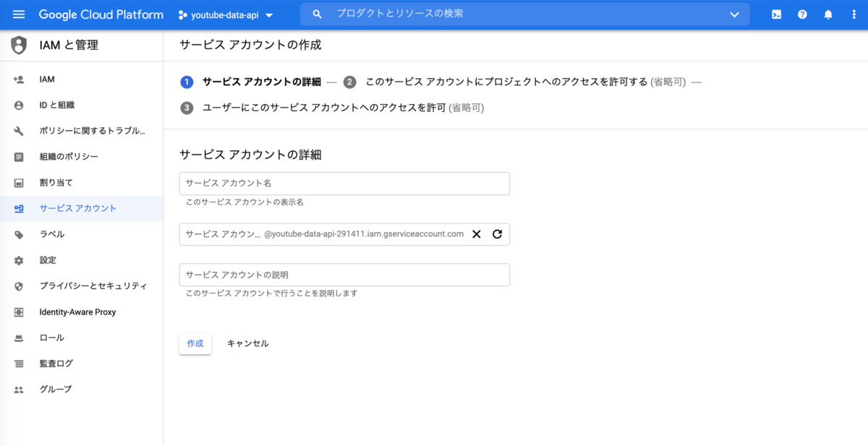Click the 作成 button
The image size is (868, 446).
pyautogui.click(x=195, y=343)
